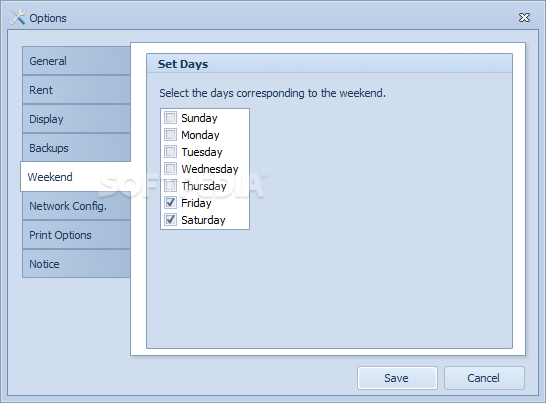Viewport: 546px width, 403px height.
Task: Open the General settings tab
Action: click(77, 61)
